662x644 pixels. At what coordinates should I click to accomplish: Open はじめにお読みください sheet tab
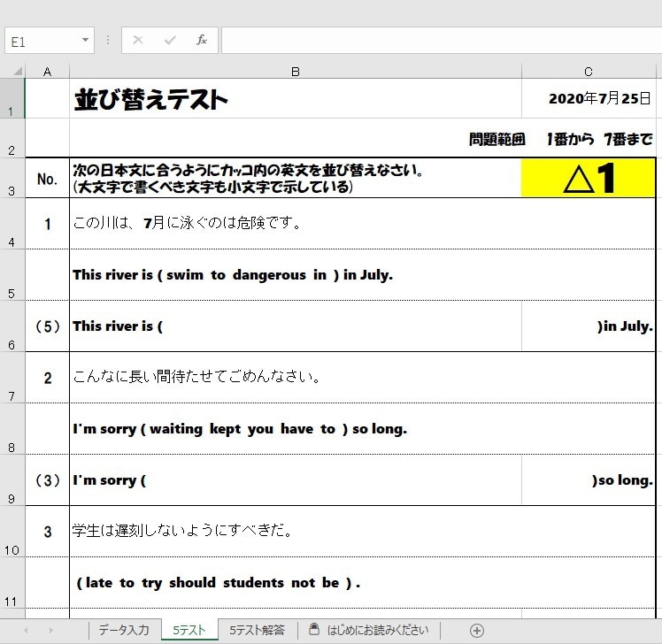tap(369, 630)
